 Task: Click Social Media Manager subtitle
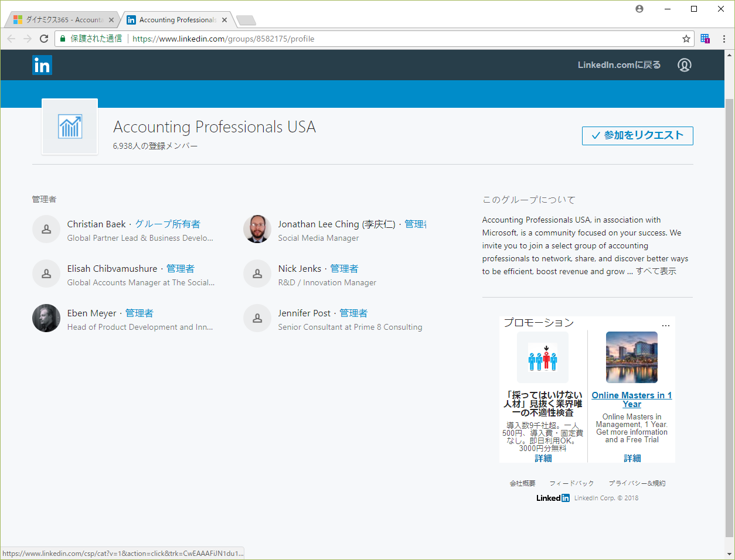tap(318, 238)
